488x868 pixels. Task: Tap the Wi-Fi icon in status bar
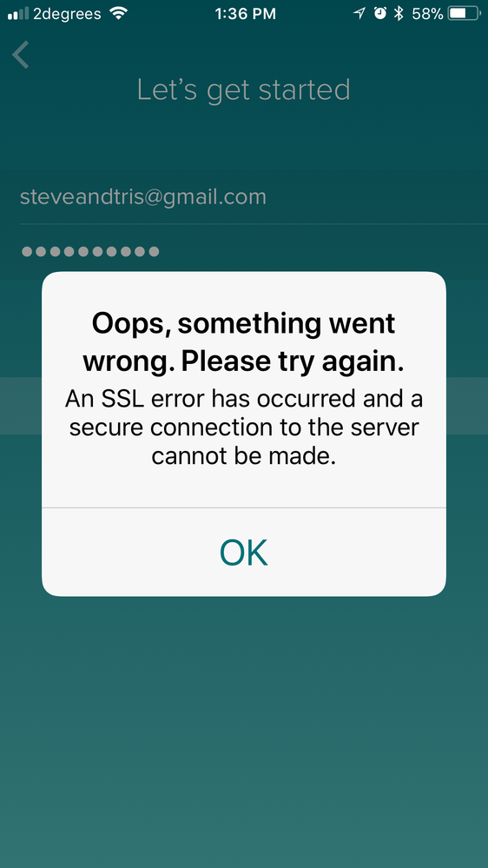118,13
